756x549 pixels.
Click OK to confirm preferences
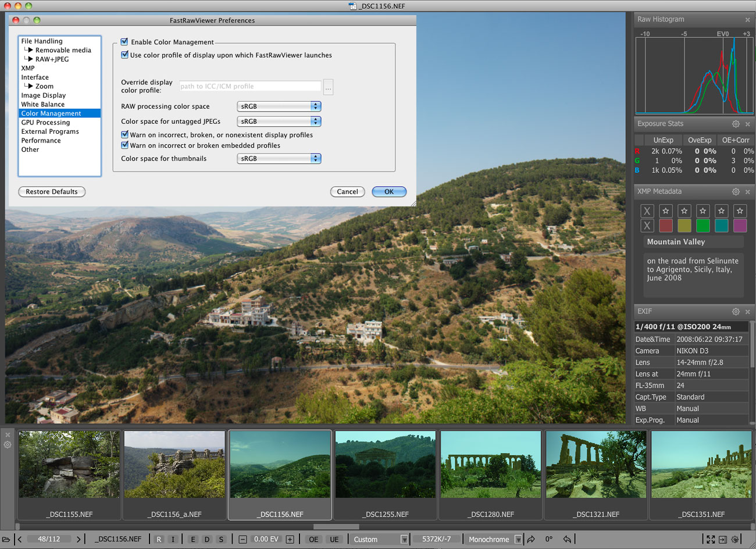click(389, 191)
